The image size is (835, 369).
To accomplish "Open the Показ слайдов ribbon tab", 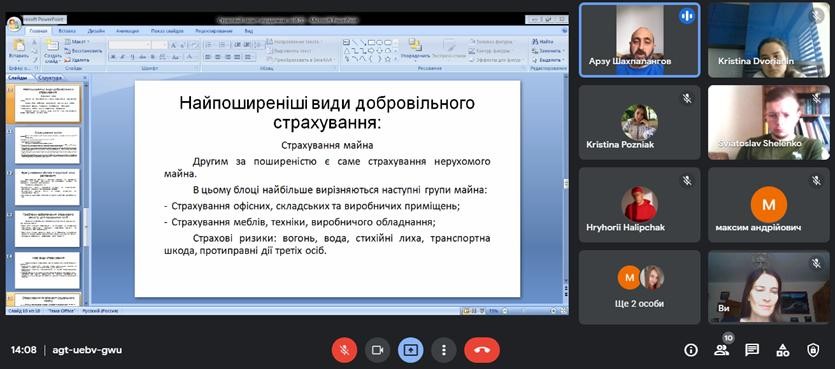I will pos(167,31).
